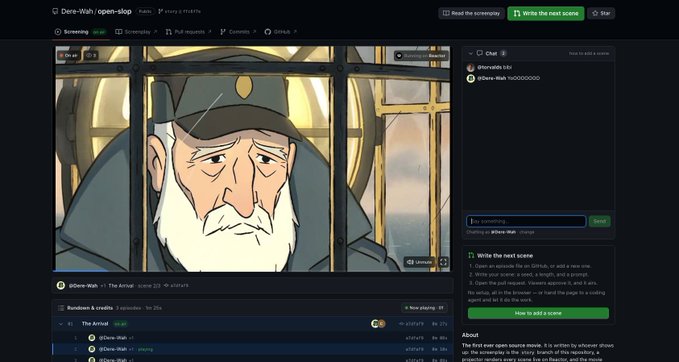Click the About heading in sidebar
Screen dimensions: 679x362
click(x=470, y=335)
